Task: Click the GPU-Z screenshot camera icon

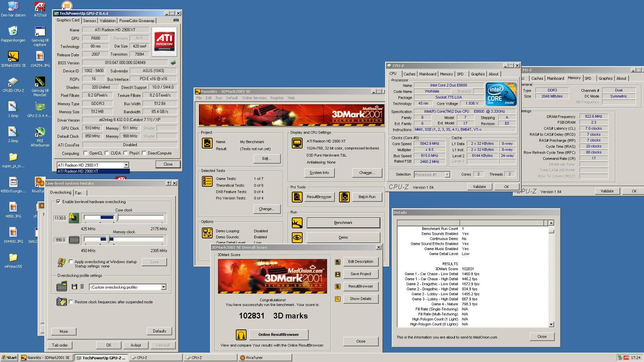Action: coord(176,20)
